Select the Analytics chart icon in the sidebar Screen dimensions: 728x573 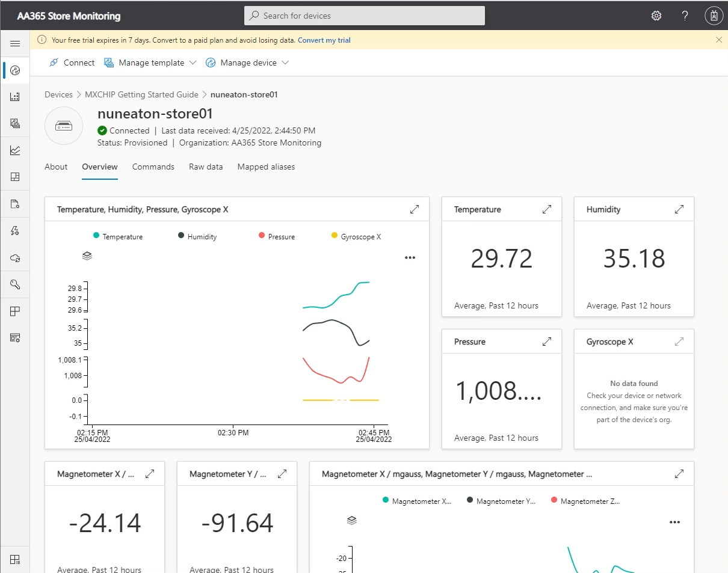pyautogui.click(x=15, y=150)
